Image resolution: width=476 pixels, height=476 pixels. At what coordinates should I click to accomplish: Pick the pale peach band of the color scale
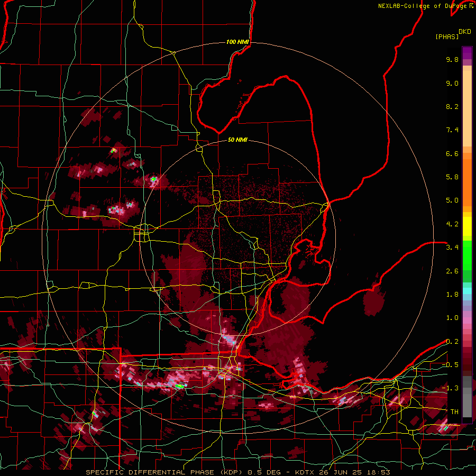tap(467, 108)
